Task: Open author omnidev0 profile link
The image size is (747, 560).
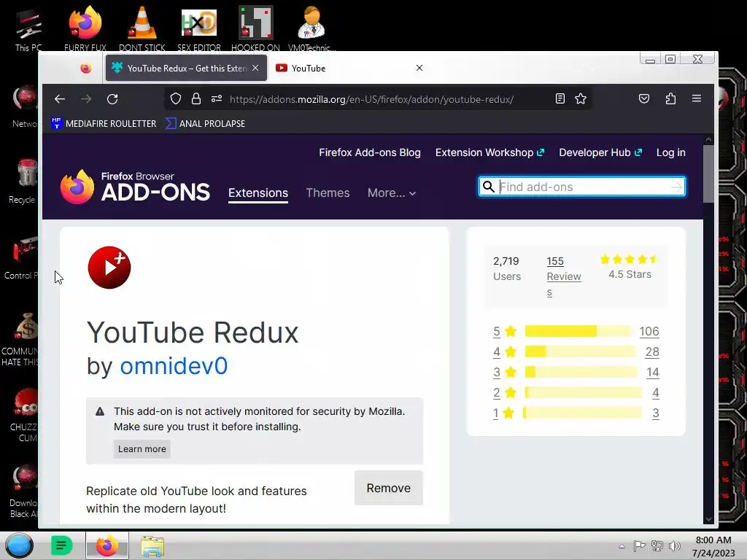Action: pyautogui.click(x=174, y=366)
